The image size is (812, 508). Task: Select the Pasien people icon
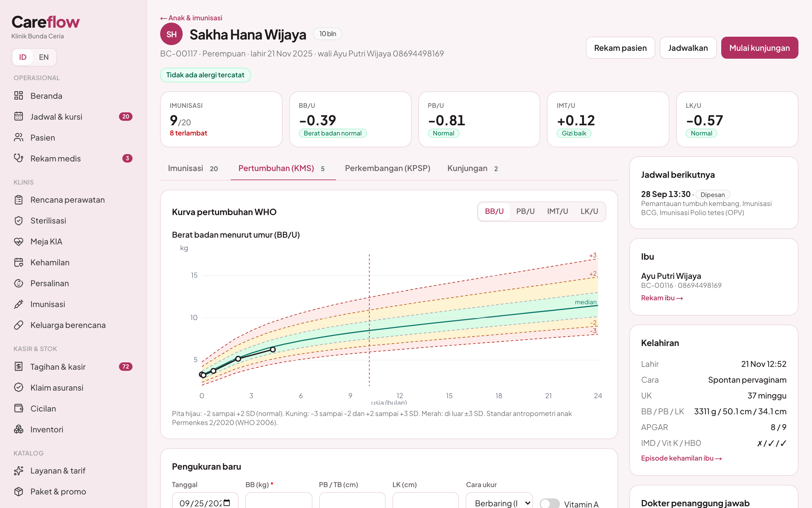coord(18,137)
